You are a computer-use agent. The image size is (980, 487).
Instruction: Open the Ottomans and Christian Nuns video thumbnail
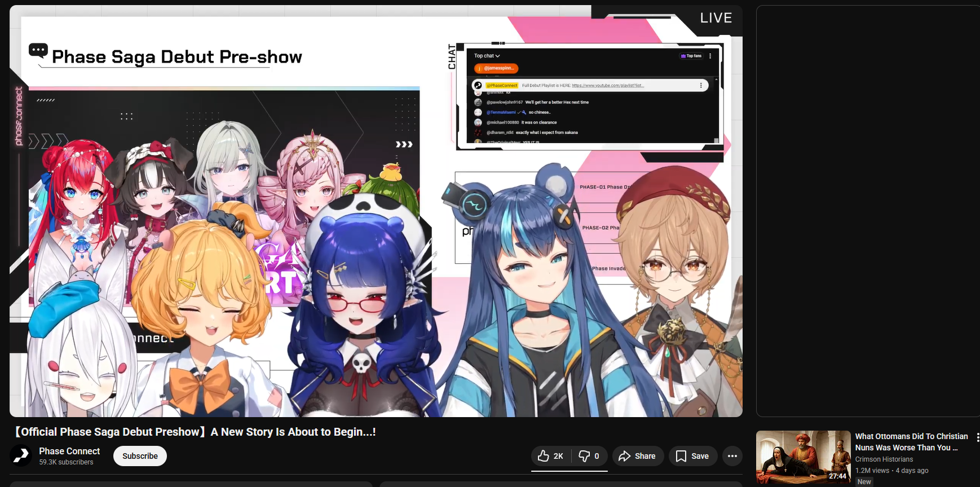click(x=804, y=457)
